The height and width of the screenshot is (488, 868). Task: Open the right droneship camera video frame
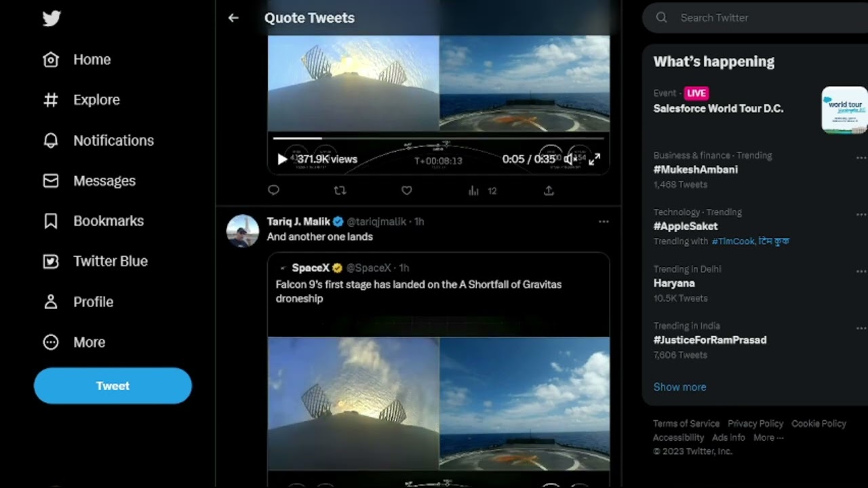coord(525,403)
